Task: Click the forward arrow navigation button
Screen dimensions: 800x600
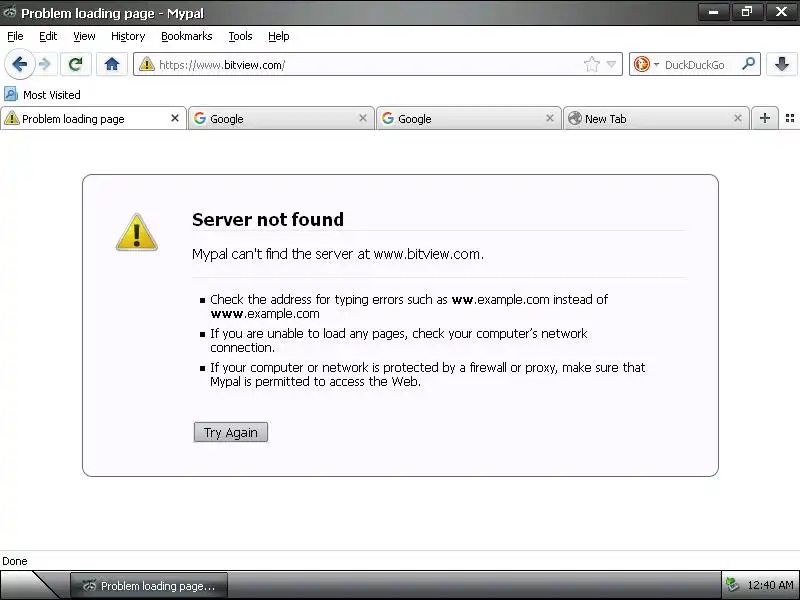Action: point(46,64)
